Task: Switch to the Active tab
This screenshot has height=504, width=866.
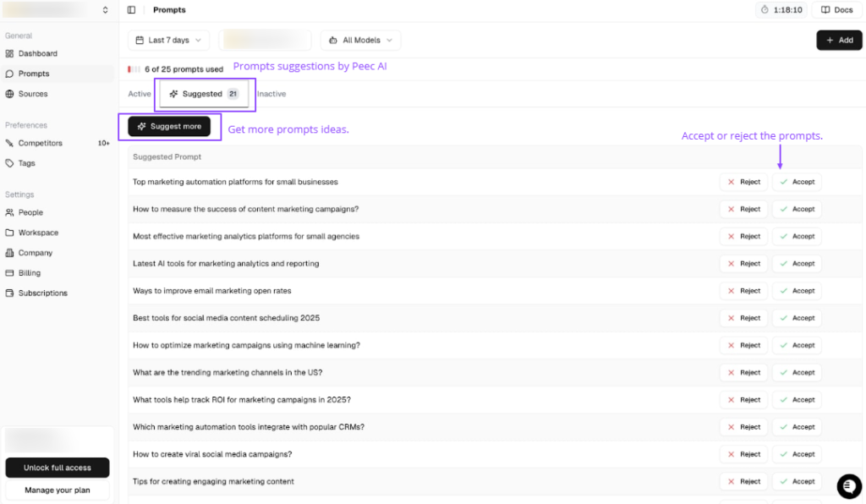Action: [x=140, y=94]
